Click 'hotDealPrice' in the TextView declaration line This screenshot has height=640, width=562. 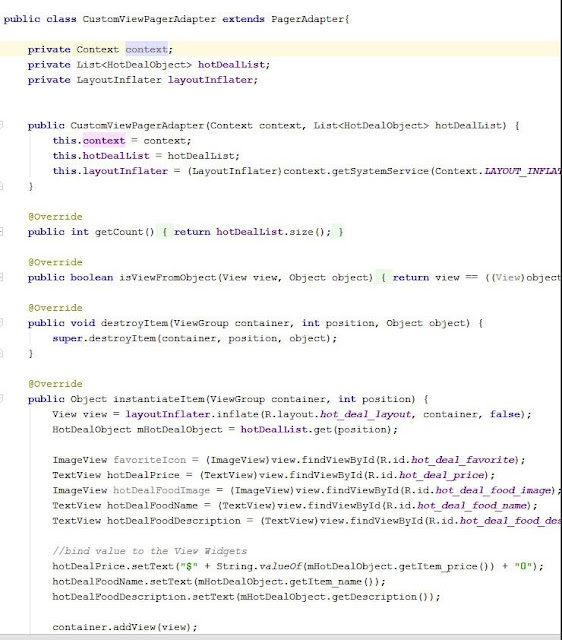click(143, 475)
